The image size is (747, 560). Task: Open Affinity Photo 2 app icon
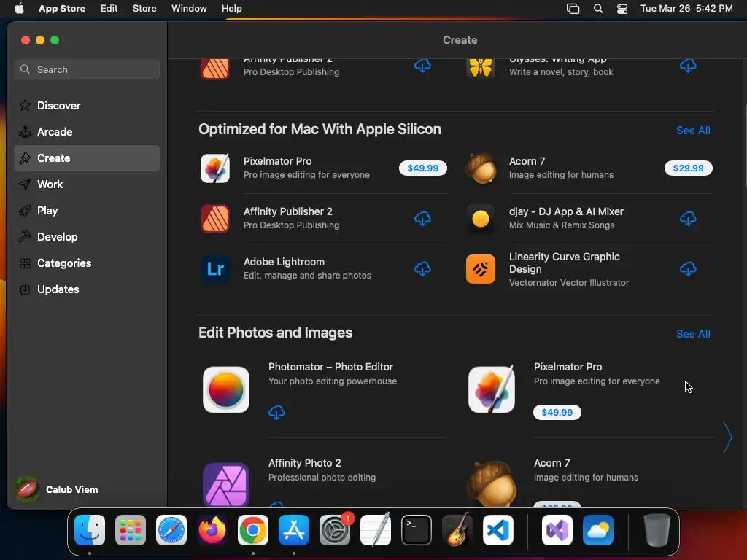click(226, 484)
